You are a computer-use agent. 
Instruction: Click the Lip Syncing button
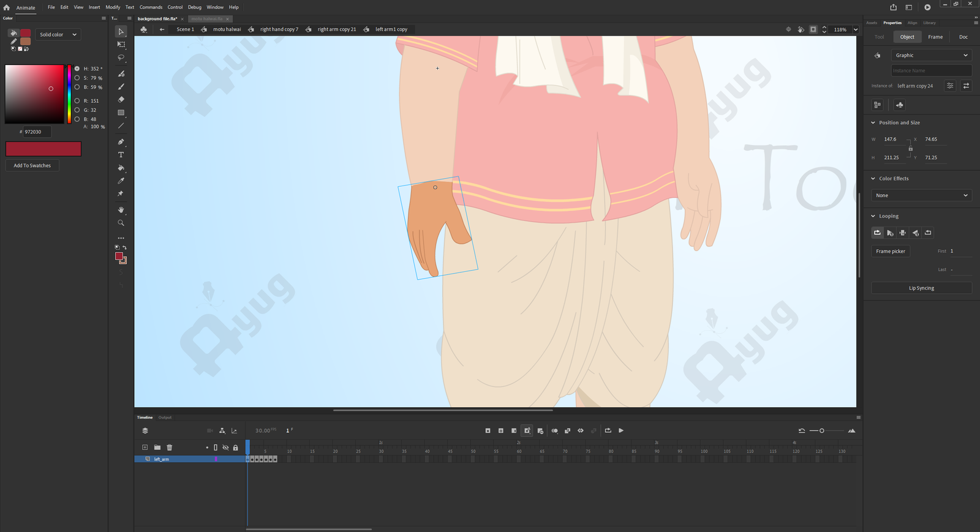pos(921,288)
